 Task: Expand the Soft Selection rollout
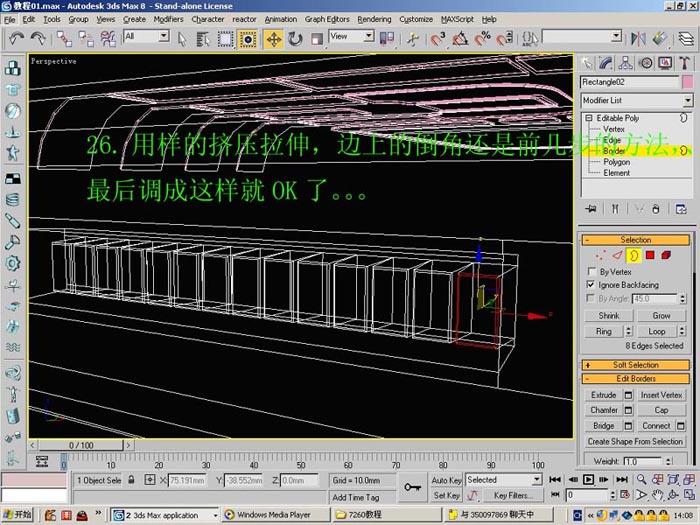tap(635, 365)
